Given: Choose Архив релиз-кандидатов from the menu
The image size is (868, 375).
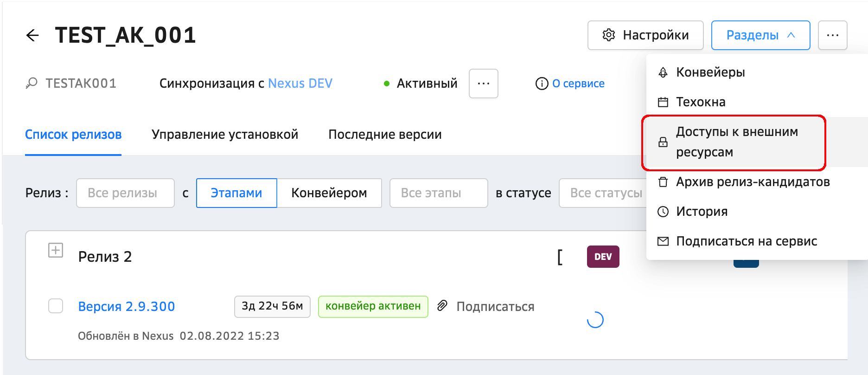Looking at the screenshot, I should point(752,182).
